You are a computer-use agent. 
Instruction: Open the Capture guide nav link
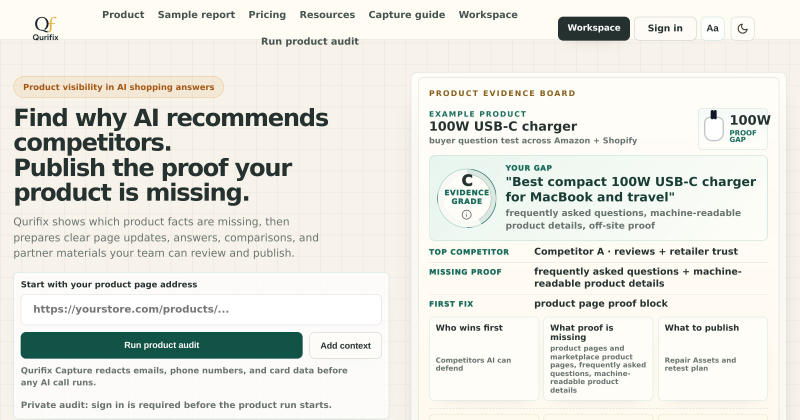(x=407, y=15)
